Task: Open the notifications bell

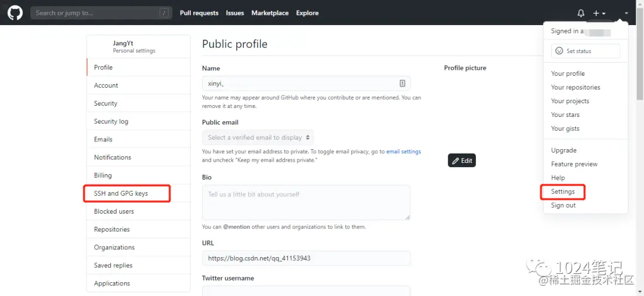Action: point(581,13)
